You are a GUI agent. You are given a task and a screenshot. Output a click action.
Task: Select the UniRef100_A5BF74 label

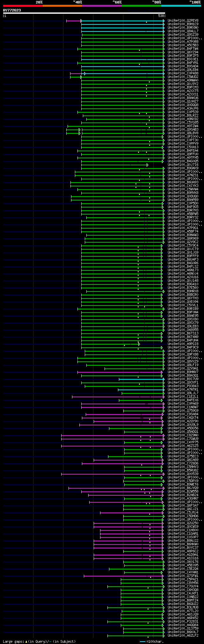coord(183,231)
